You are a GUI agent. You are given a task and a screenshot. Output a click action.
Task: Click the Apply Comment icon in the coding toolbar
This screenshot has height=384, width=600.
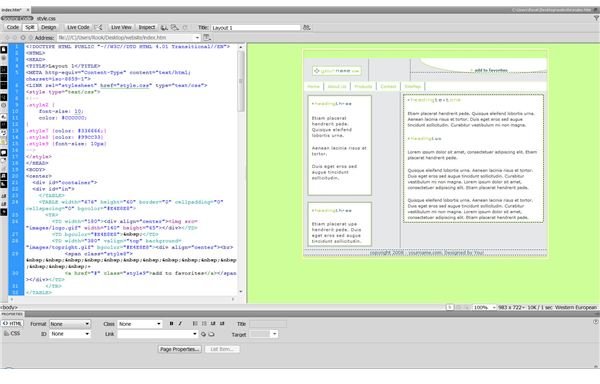tap(3, 153)
